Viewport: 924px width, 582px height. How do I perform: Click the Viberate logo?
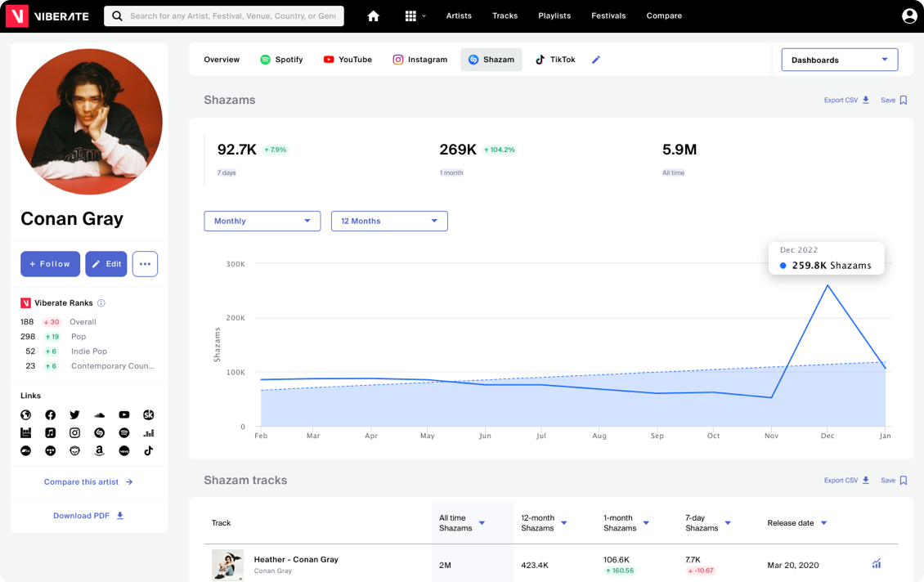pyautogui.click(x=47, y=16)
